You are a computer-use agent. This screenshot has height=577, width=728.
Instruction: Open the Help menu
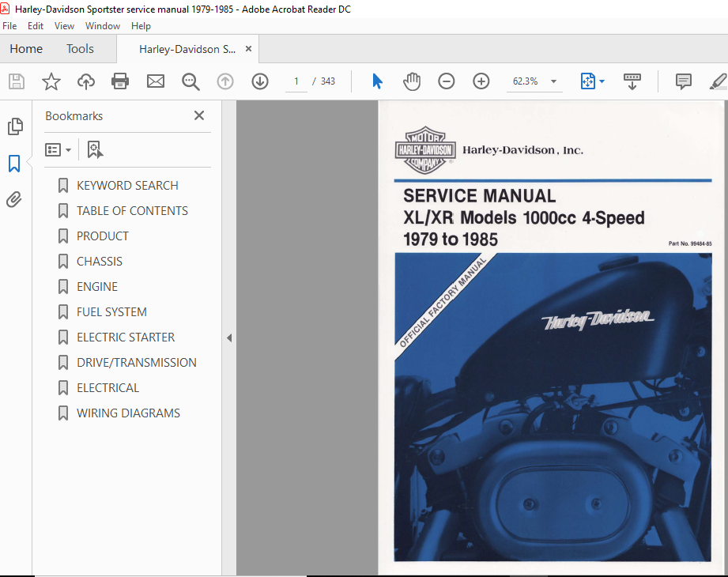[141, 26]
